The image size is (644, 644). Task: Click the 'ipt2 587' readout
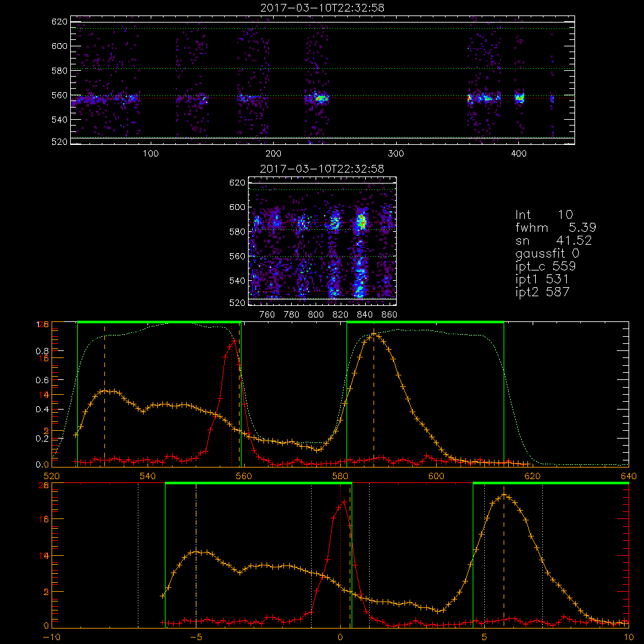coord(542,292)
